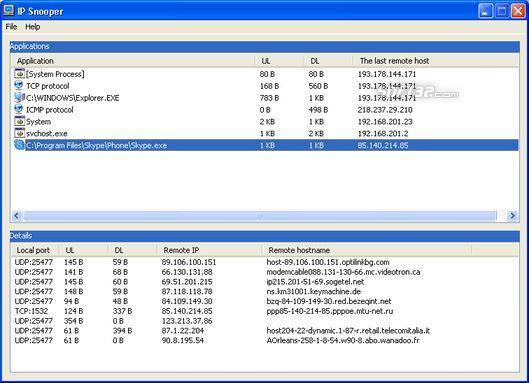The height and width of the screenshot is (383, 529).
Task: Click the IP Snooper title bar icon
Action: (x=8, y=10)
